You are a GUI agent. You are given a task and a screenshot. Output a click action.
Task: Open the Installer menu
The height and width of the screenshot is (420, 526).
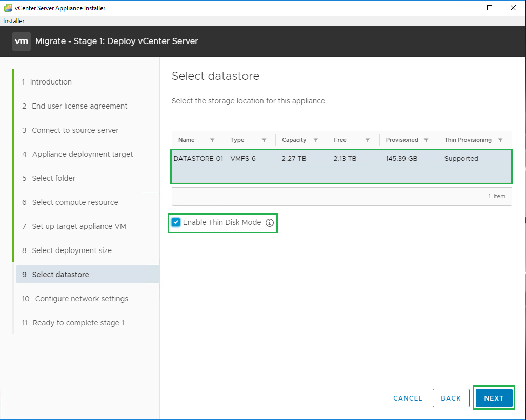[14, 21]
